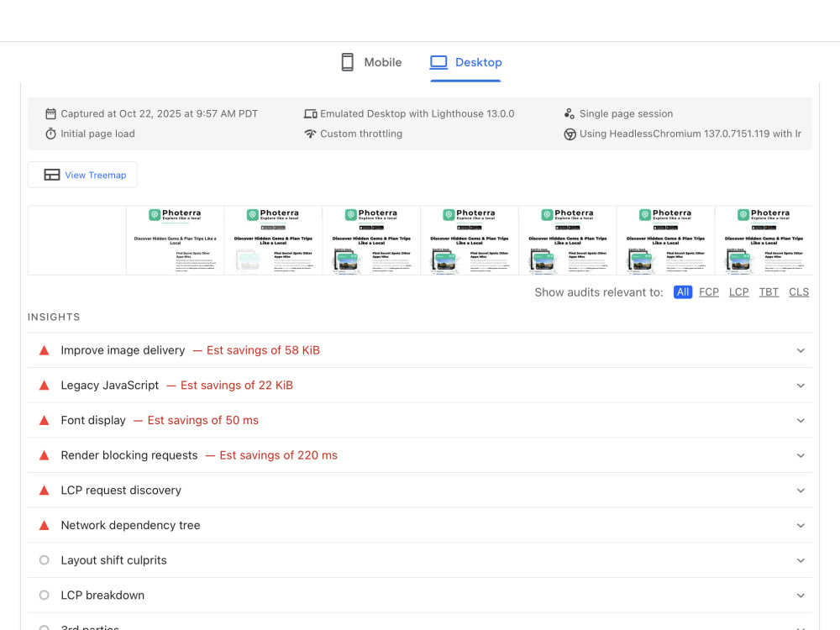Image resolution: width=840 pixels, height=630 pixels.
Task: Filter audits relevant to CLS
Action: (x=799, y=292)
